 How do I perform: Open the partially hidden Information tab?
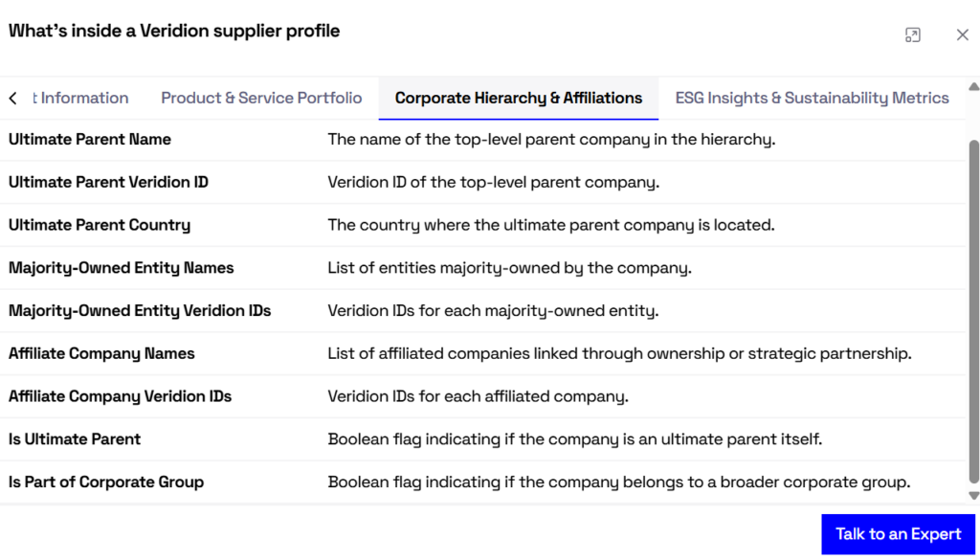click(x=81, y=98)
